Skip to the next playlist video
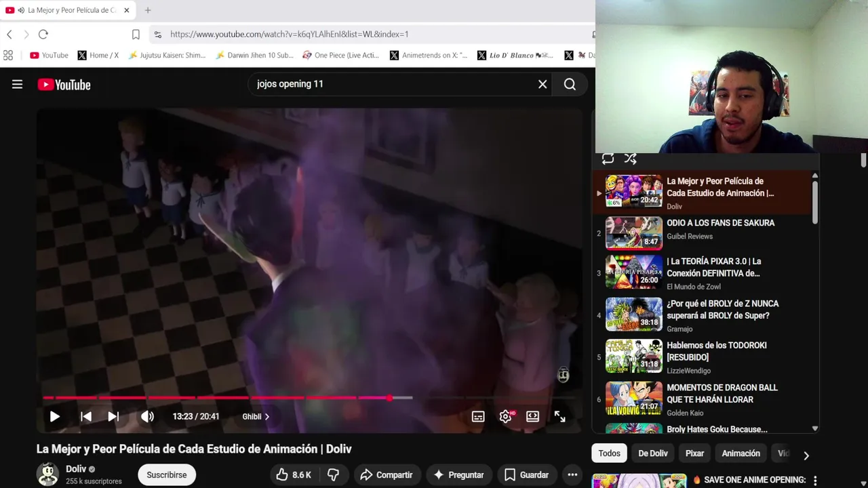The image size is (868, 488). click(x=113, y=417)
